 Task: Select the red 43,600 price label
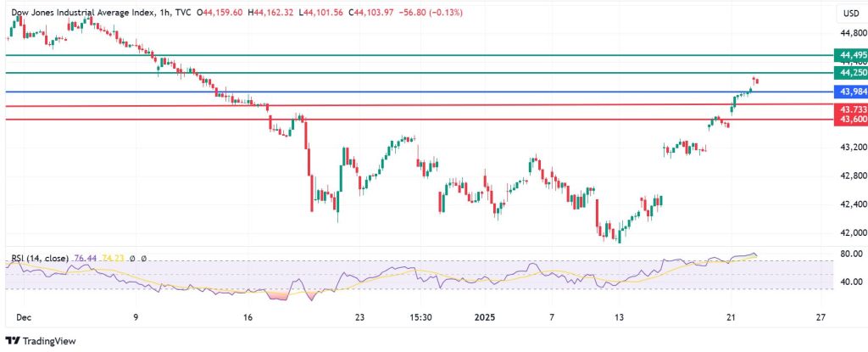[x=850, y=120]
